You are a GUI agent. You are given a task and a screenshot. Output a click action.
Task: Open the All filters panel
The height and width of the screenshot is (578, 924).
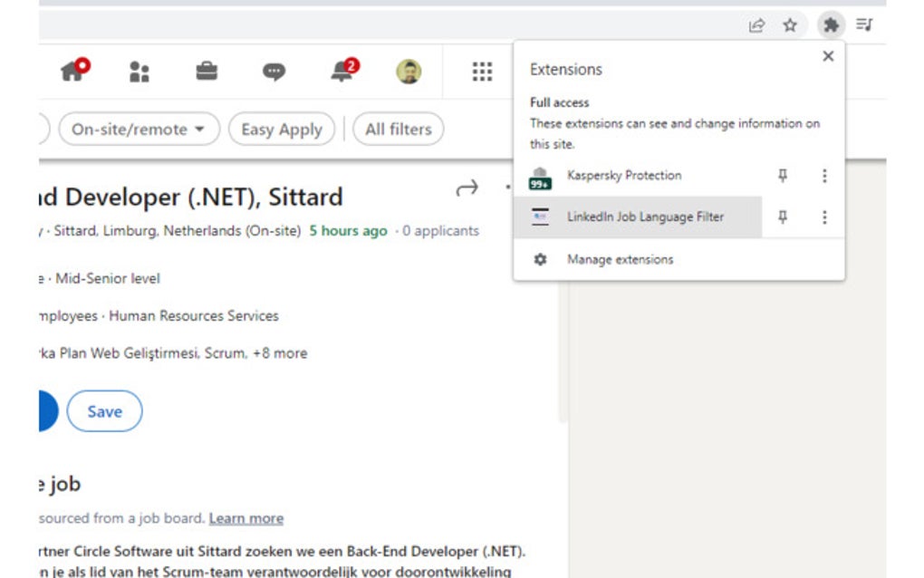coord(398,129)
